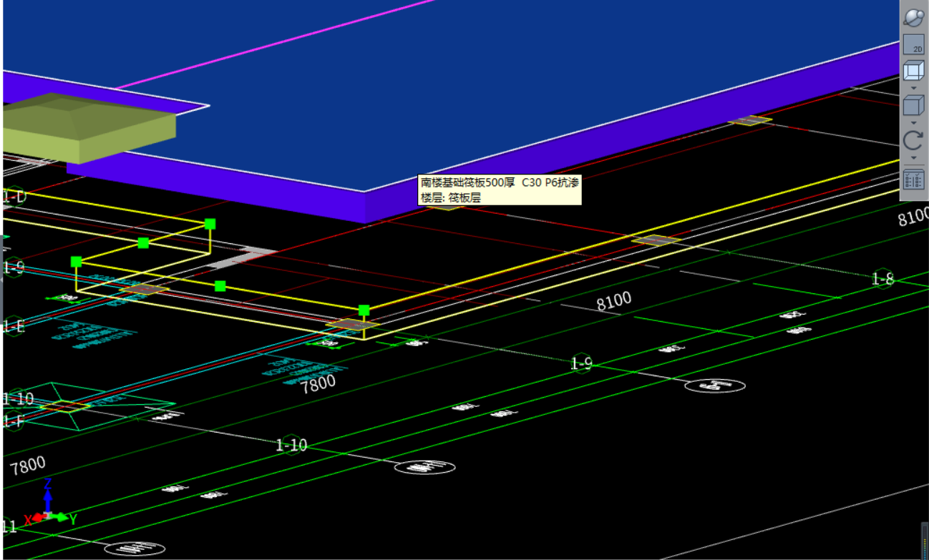Screen dimensions: 929x560
Task: Click the topmost green grip of yellow outline
Action: pos(210,224)
